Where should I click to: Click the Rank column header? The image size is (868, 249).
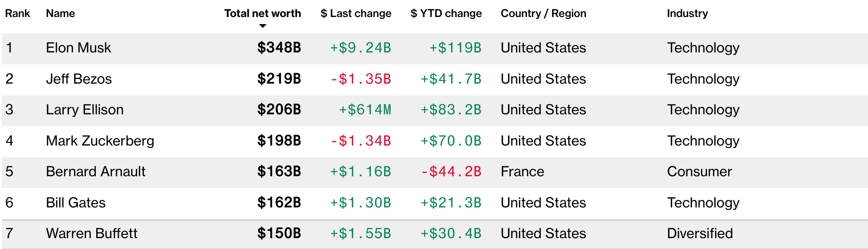(17, 13)
